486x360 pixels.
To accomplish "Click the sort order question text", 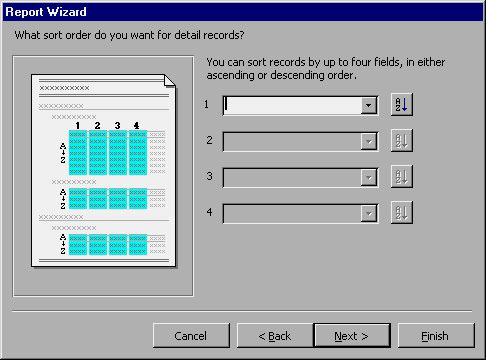I will click(x=129, y=35).
